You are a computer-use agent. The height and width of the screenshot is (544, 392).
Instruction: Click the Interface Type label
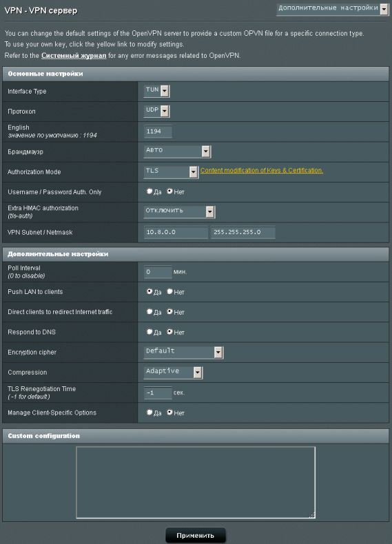click(27, 92)
